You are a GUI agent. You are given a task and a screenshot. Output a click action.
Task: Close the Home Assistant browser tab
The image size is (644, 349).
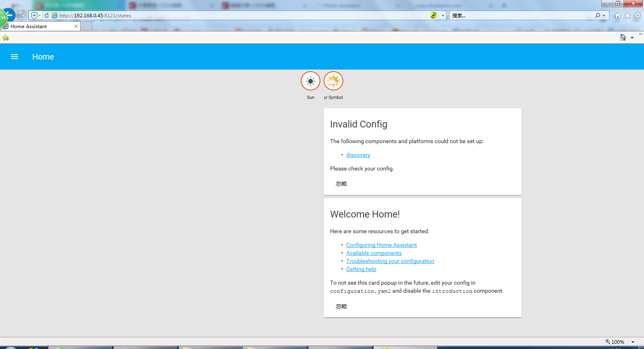[x=76, y=26]
